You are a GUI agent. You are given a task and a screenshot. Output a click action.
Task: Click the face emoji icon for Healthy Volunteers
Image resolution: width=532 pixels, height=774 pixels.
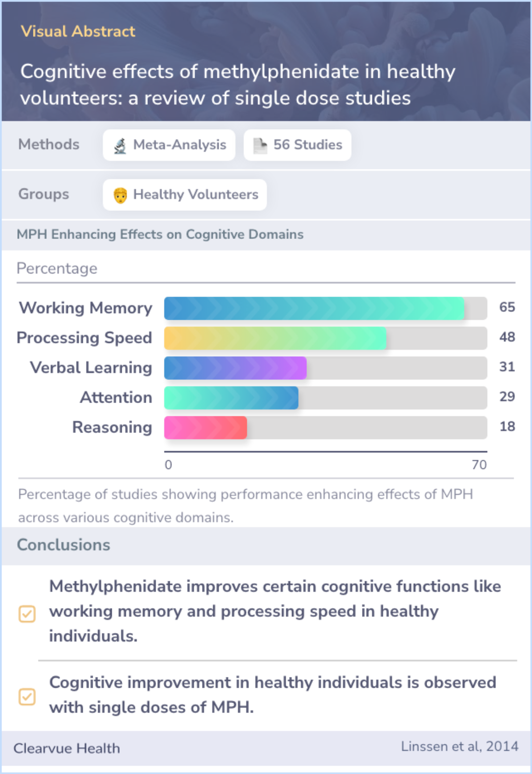point(120,195)
